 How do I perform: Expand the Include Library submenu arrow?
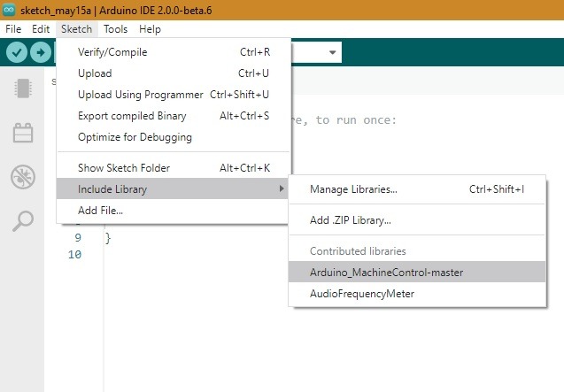[282, 188]
